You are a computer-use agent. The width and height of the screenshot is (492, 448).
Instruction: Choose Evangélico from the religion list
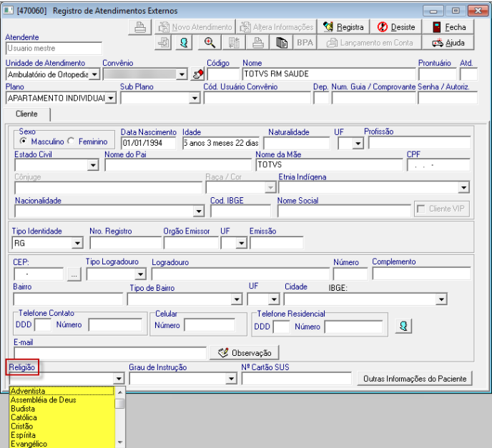(62, 444)
